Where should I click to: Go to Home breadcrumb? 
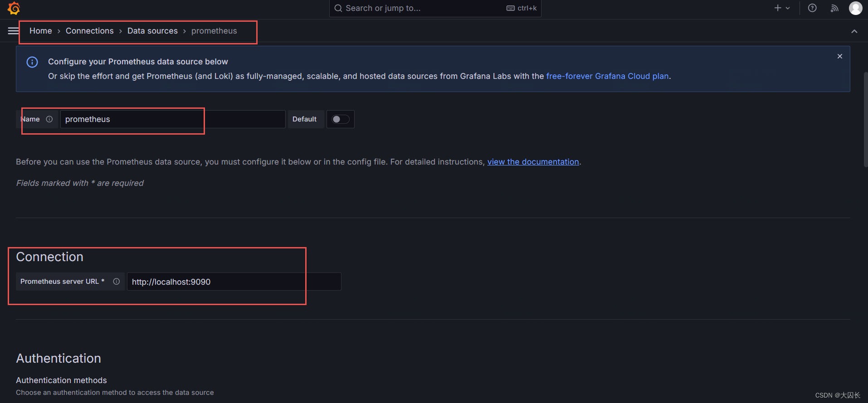pos(41,31)
